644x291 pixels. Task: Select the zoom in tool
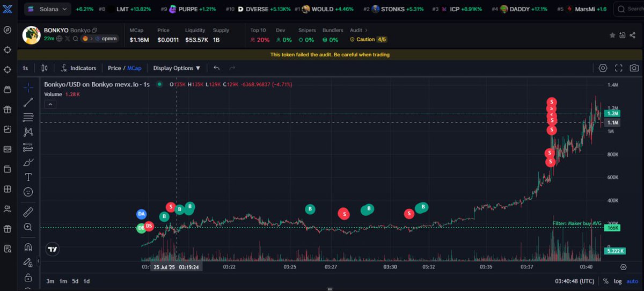28,227
